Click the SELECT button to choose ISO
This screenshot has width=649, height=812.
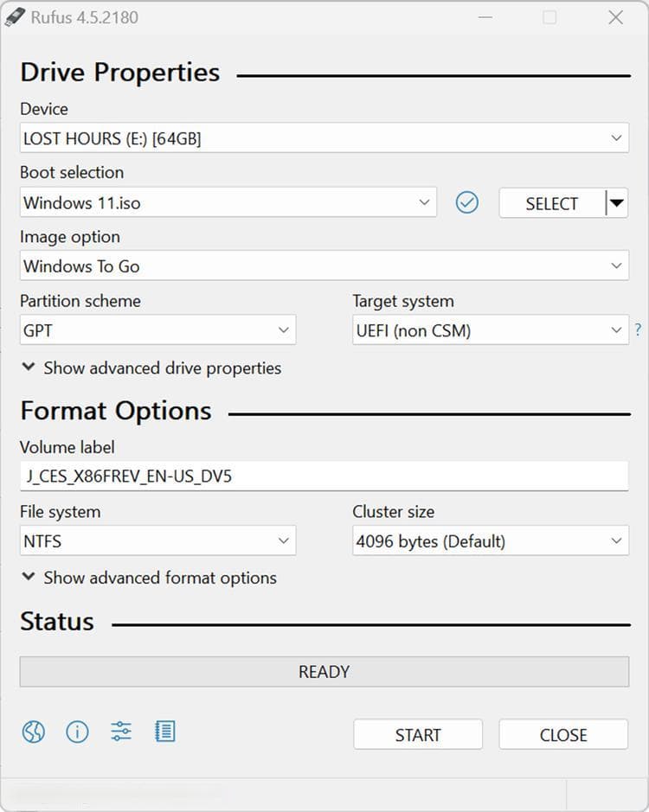click(x=551, y=203)
